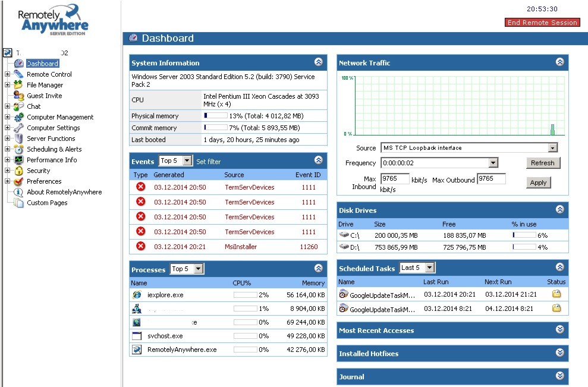Click the About RemotelyAnywhere info icon
Viewport: 588px width, 387px height.
tap(18, 192)
